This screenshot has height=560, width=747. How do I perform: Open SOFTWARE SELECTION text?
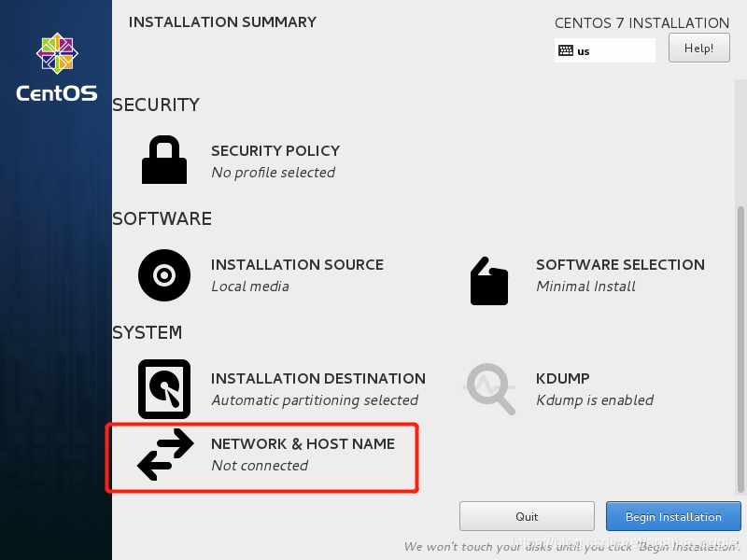(620, 264)
